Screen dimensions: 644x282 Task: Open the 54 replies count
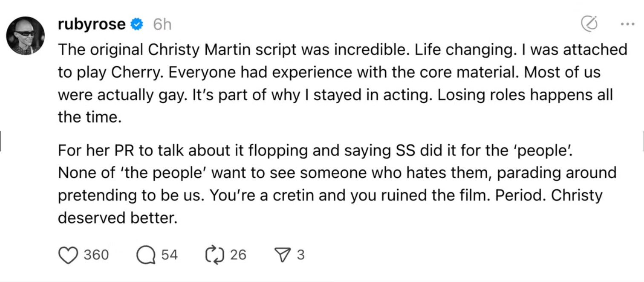tap(169, 255)
